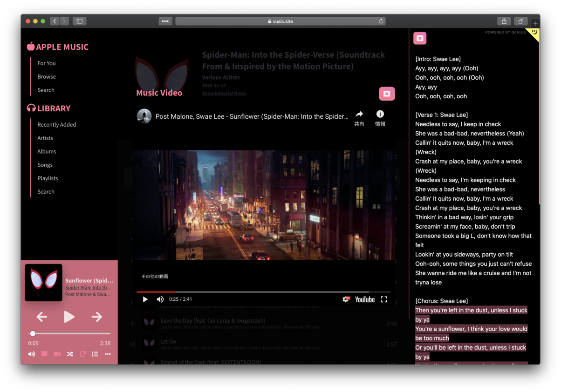This screenshot has height=392, width=561.
Task: Go forward in Safari
Action: coord(64,21)
